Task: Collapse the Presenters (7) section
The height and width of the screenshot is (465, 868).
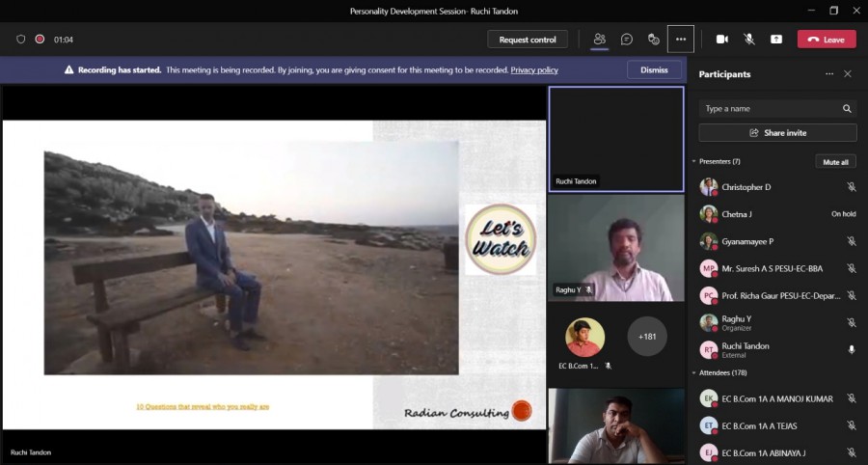Action: pos(693,162)
